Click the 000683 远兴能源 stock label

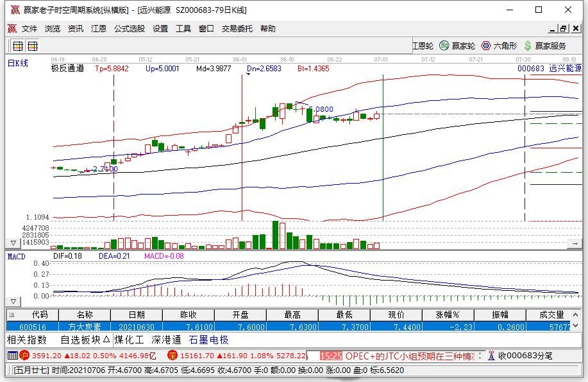550,68
